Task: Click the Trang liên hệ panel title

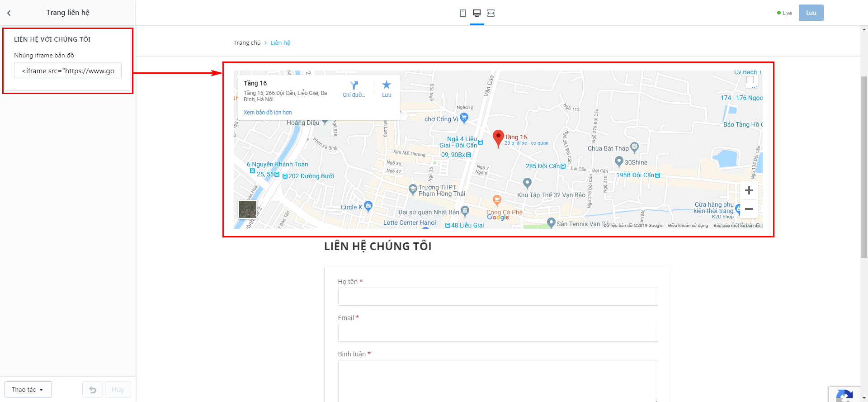Action: (x=68, y=13)
